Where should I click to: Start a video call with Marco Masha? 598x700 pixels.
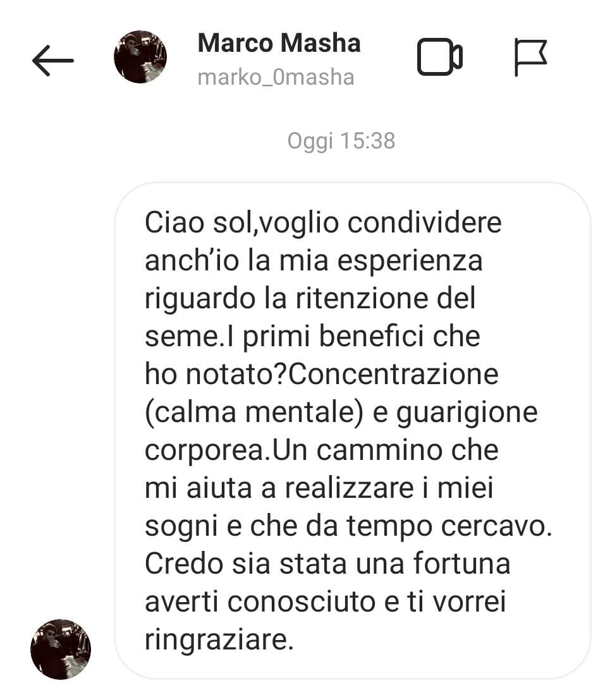pos(439,57)
